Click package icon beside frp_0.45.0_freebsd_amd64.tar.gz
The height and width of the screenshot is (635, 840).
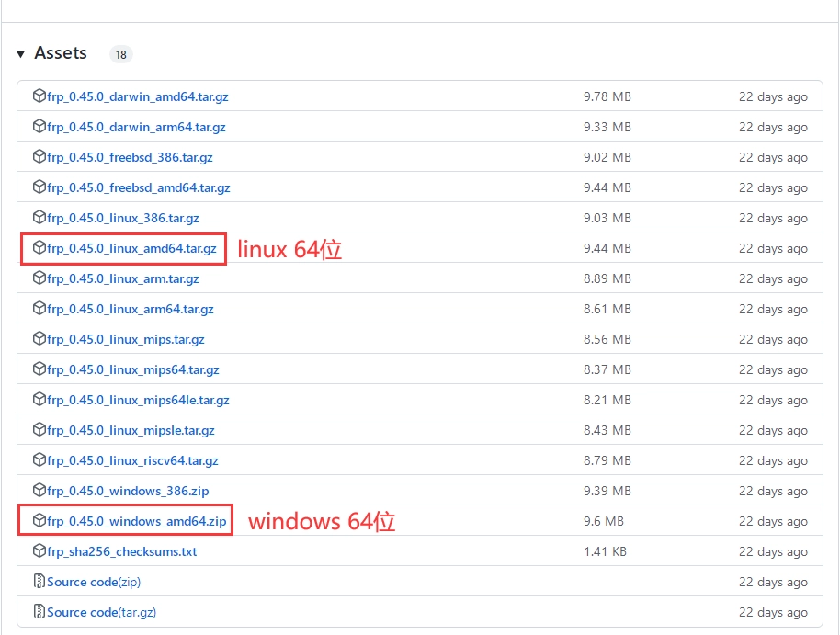[40, 187]
